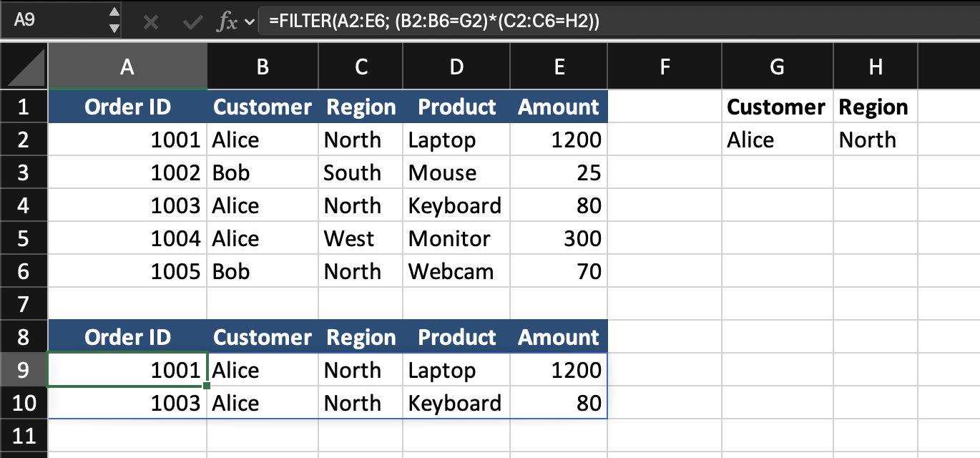Select column D header

point(456,67)
